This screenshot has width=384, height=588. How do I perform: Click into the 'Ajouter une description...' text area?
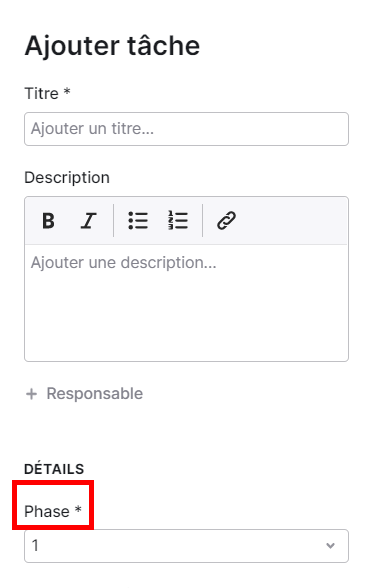(x=186, y=303)
